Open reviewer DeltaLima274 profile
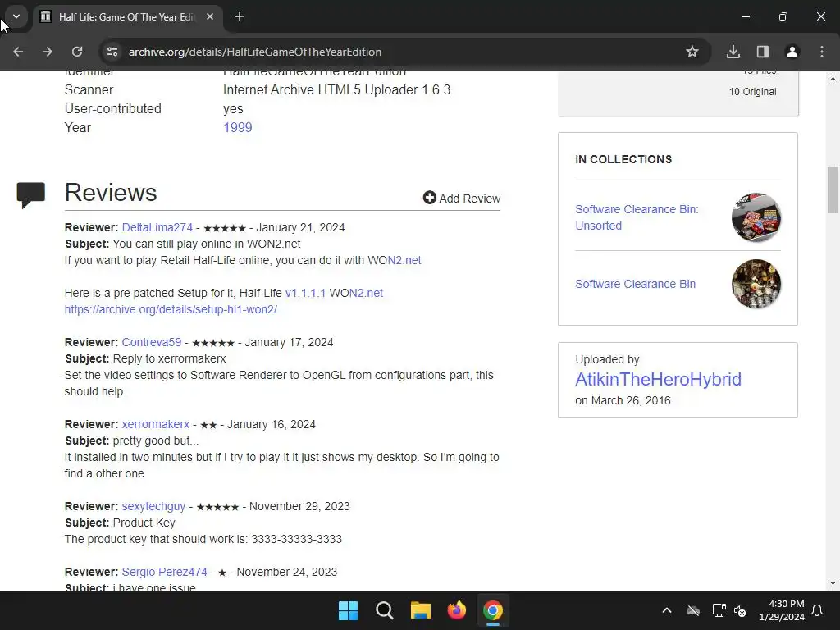The height and width of the screenshot is (630, 840). (157, 227)
